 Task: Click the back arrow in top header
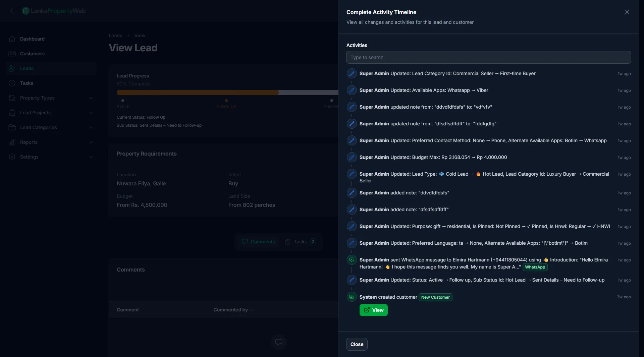coord(12,11)
